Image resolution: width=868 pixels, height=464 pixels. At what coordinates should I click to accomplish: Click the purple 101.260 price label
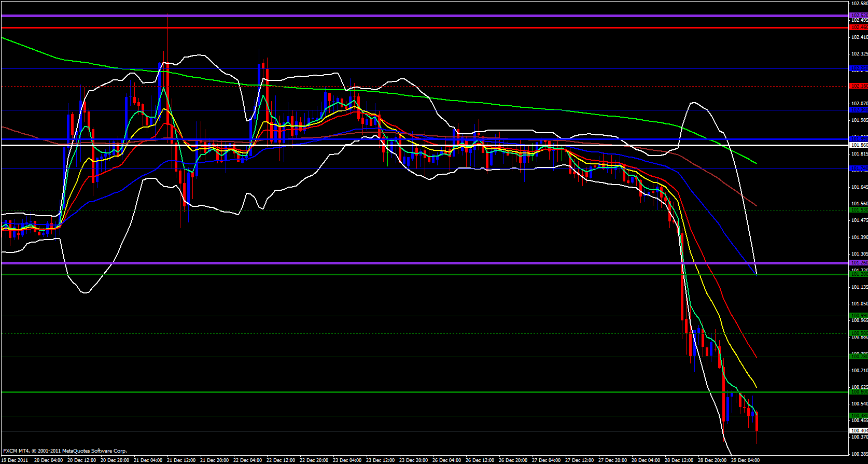tap(859, 263)
